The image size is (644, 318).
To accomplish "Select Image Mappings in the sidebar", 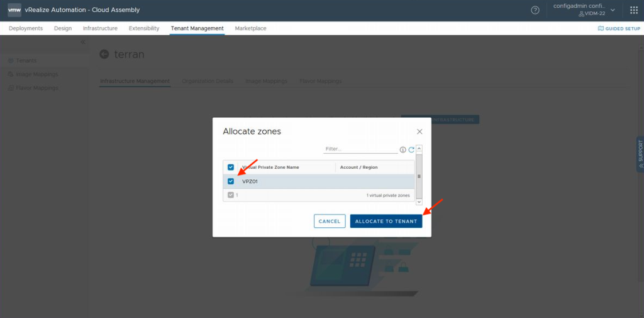I will (37, 74).
